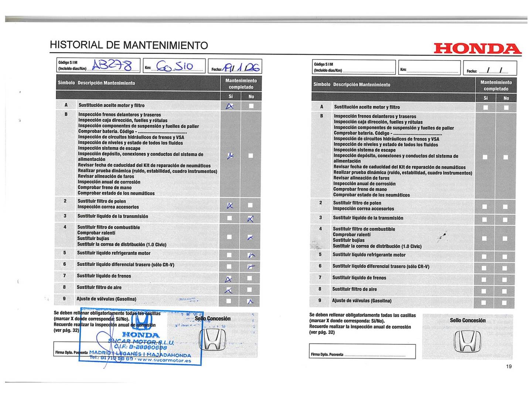Click the red HONDA logo in the header
The image size is (532, 399).
click(x=477, y=48)
